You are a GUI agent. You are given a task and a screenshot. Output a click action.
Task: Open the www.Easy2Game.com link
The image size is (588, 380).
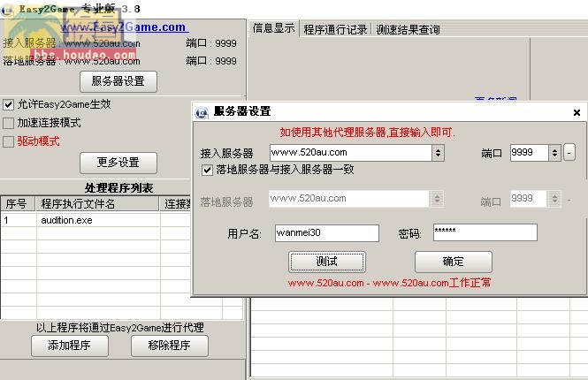point(125,27)
